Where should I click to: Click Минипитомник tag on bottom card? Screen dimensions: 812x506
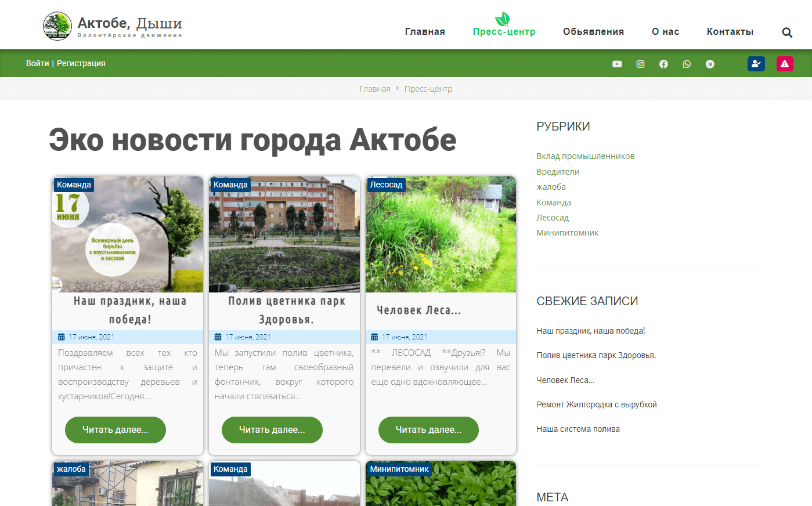(399, 469)
